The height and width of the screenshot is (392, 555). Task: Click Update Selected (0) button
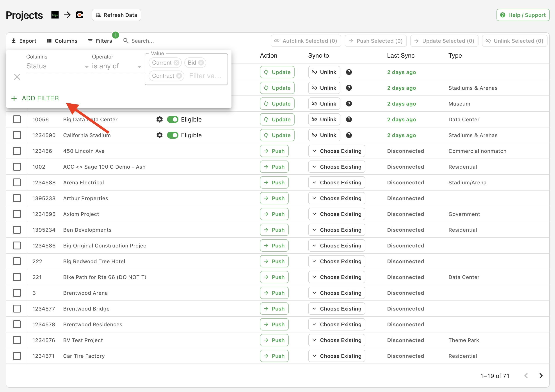(x=444, y=41)
